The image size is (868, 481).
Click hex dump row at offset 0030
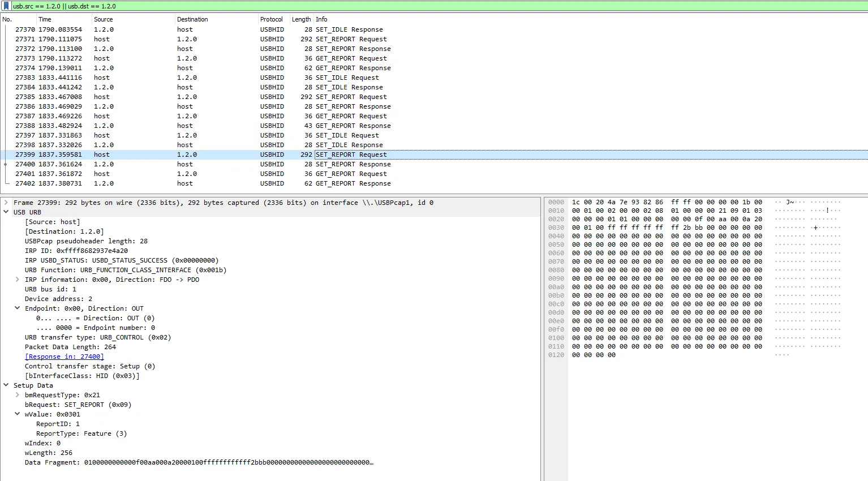667,227
